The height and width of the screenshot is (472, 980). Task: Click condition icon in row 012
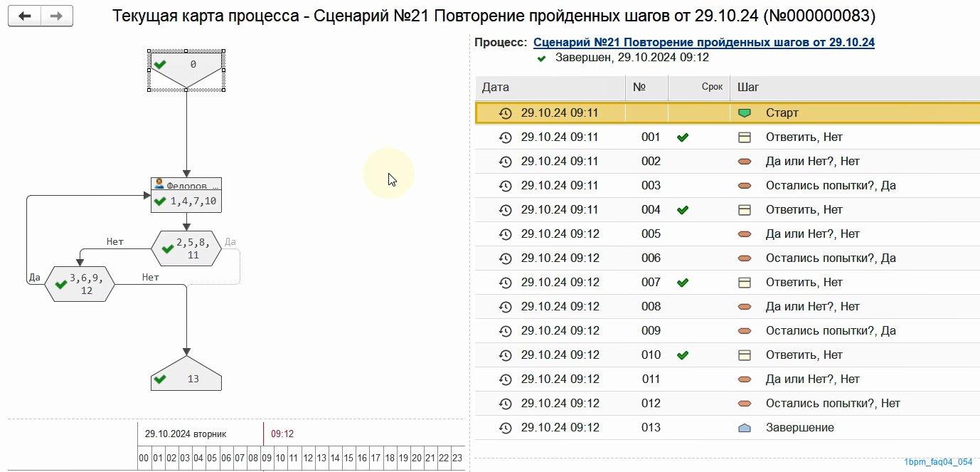745,404
